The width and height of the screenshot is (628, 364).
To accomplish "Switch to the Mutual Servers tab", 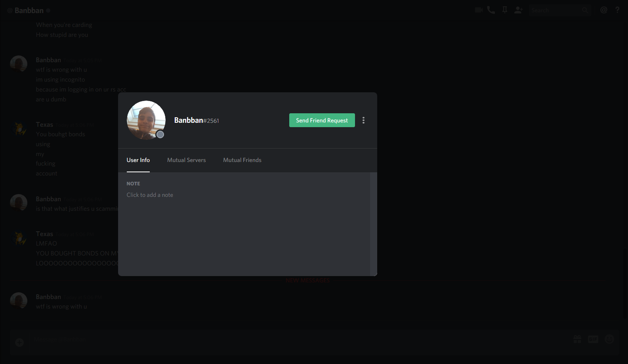I will (x=186, y=160).
